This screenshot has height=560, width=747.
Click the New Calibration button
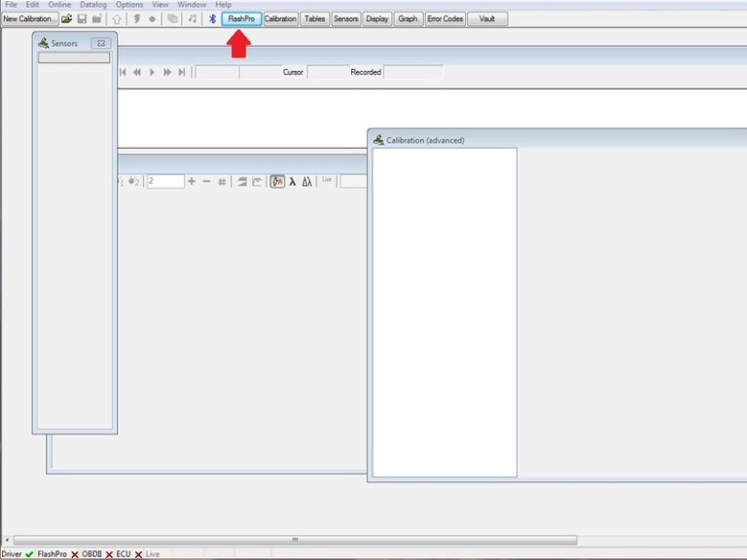coord(29,19)
